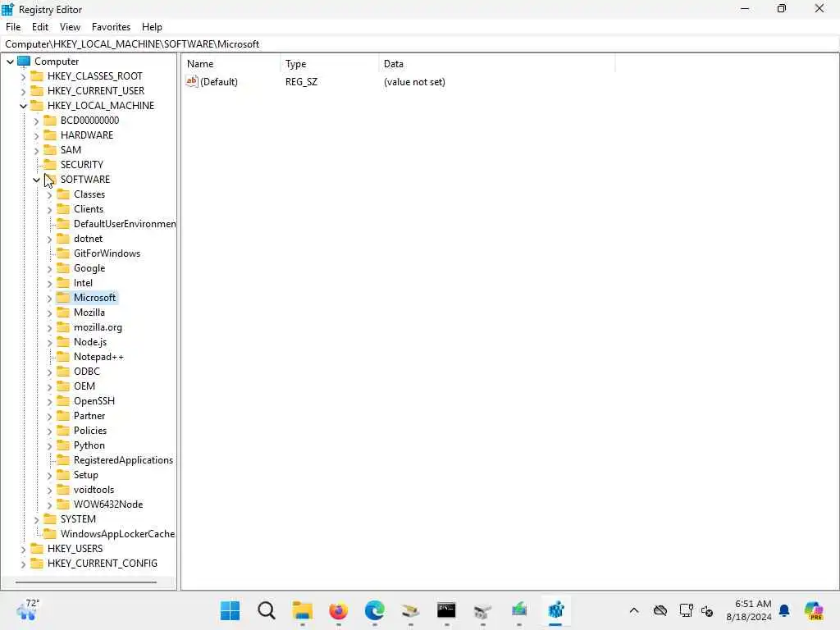Select WindowsAppLockerCache key
Screen dimensions: 840x630
click(x=117, y=534)
